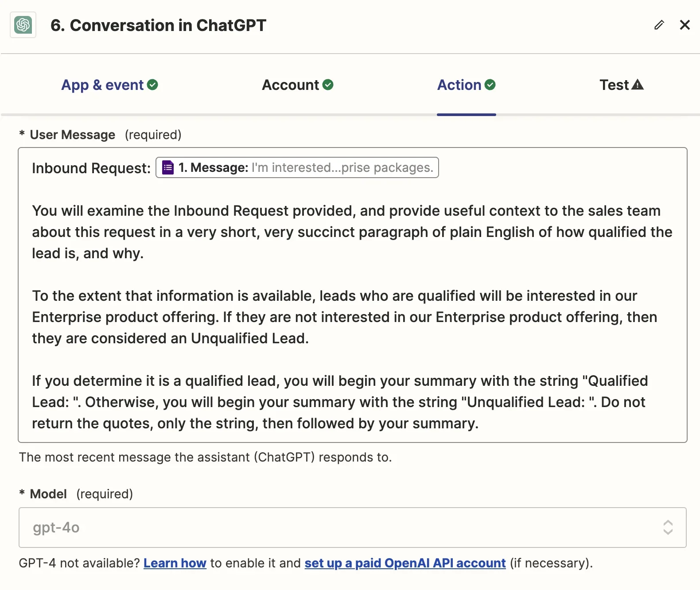Viewport: 700px width, 590px height.
Task: Go to the Test tab
Action: click(x=622, y=85)
